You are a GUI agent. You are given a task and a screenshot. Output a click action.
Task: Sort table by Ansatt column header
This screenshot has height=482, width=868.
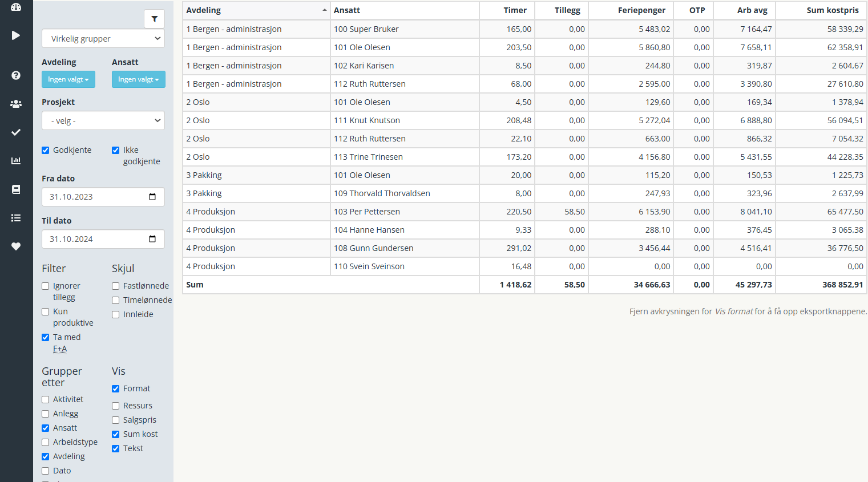pos(405,10)
